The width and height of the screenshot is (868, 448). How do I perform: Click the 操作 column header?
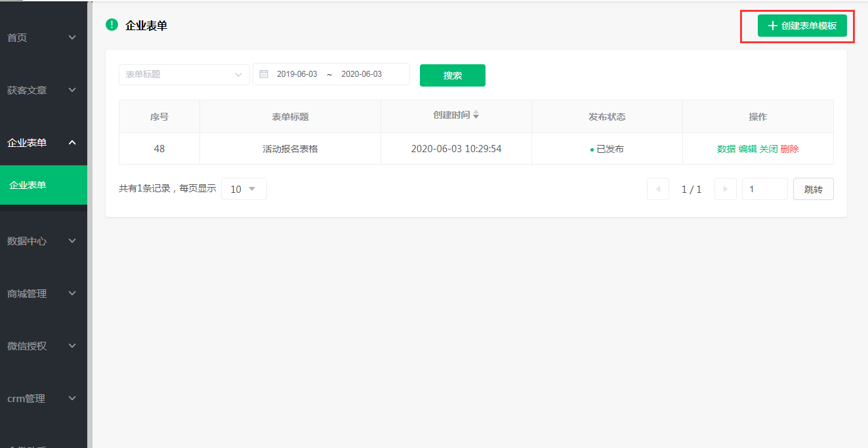(x=758, y=117)
